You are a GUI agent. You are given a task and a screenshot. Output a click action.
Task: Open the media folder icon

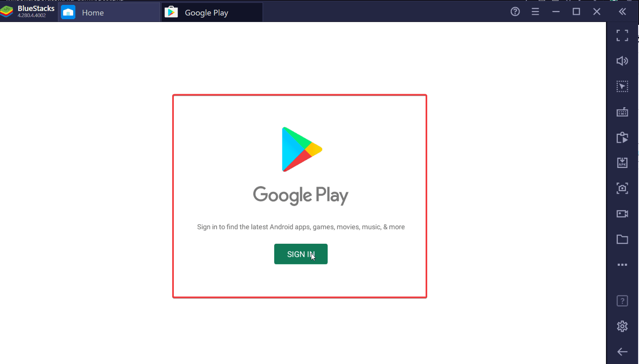[x=622, y=239]
